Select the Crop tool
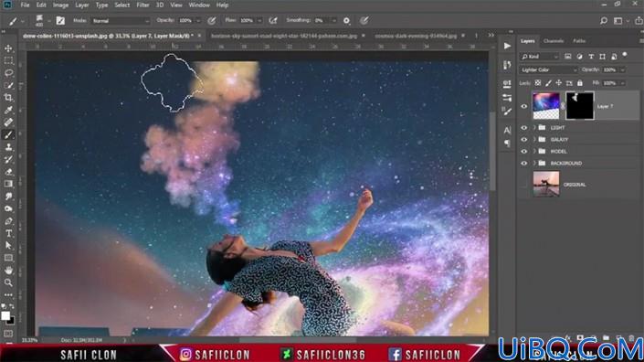This screenshot has width=644, height=362. click(8, 98)
